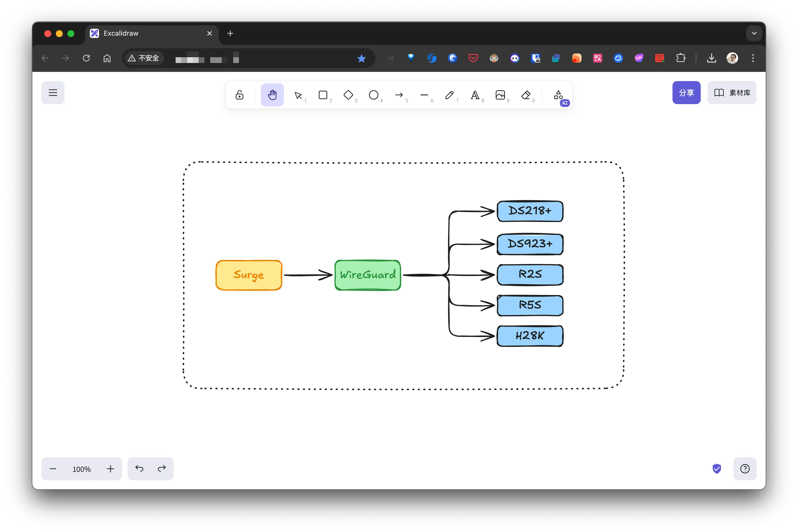The image size is (798, 532).
Task: Select the Text tool
Action: [x=475, y=95]
